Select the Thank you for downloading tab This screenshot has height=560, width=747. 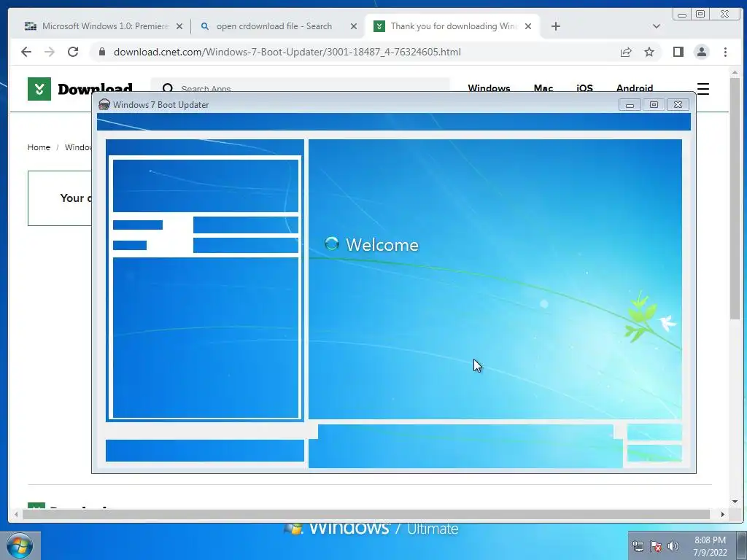[x=452, y=26]
